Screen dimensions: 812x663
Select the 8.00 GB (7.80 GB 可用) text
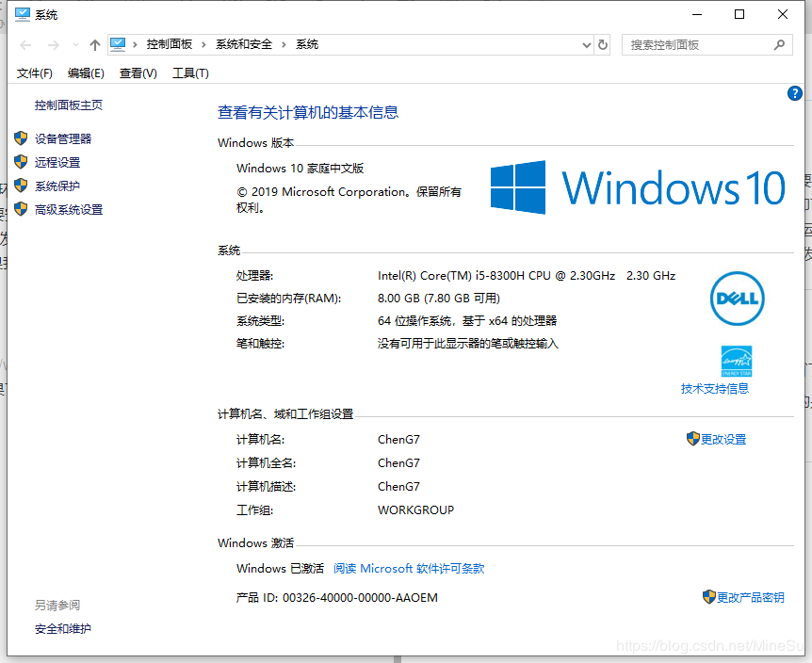[x=439, y=299]
